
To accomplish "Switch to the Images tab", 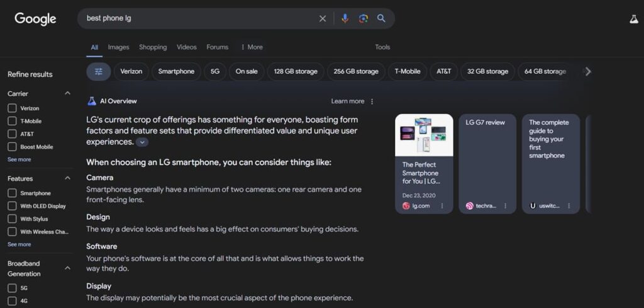I will coord(118,47).
